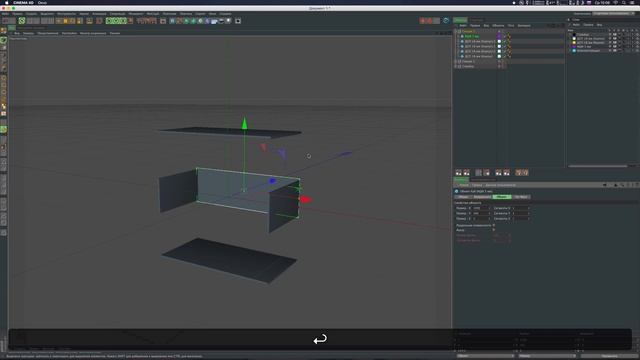640x360 pixels.
Task: Open the Представление menu of the viewport
Action: [48, 33]
